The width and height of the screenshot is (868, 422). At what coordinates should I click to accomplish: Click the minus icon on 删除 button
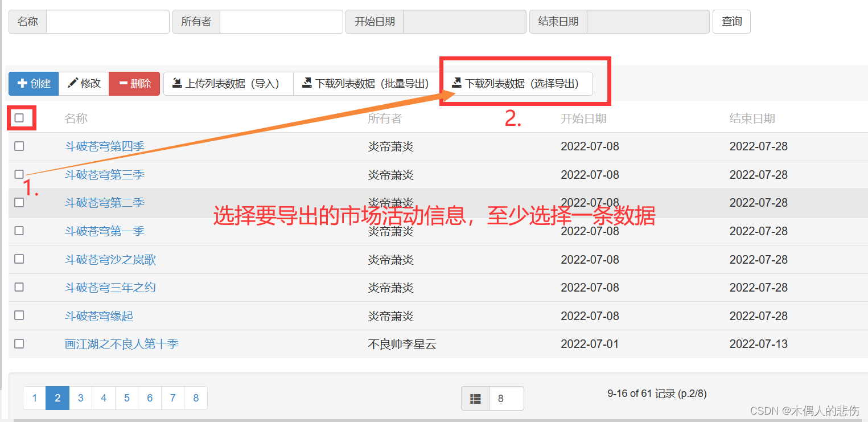123,84
